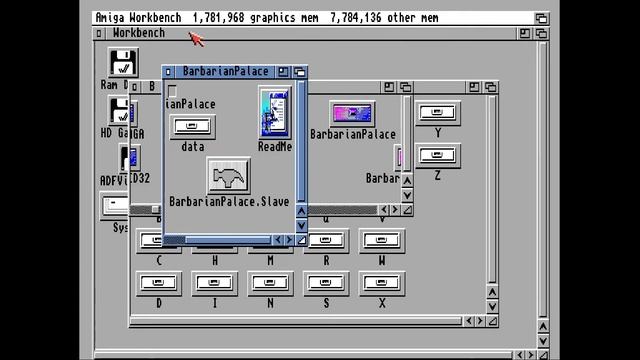
Task: Open drawer N
Action: (270, 283)
